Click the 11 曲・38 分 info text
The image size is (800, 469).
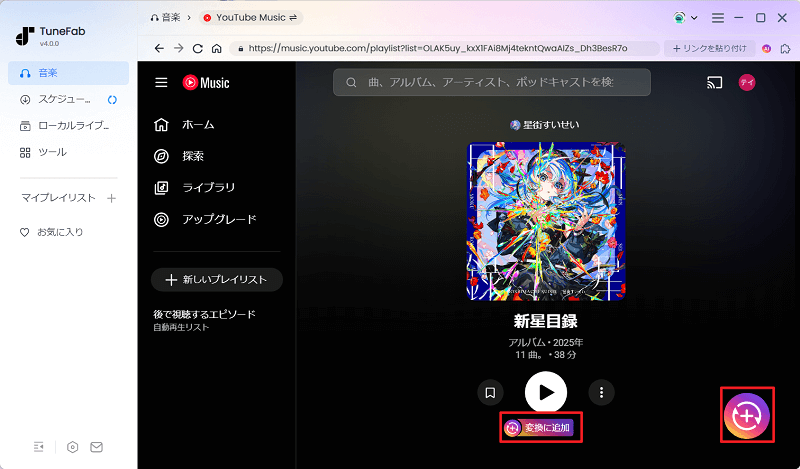(x=545, y=355)
